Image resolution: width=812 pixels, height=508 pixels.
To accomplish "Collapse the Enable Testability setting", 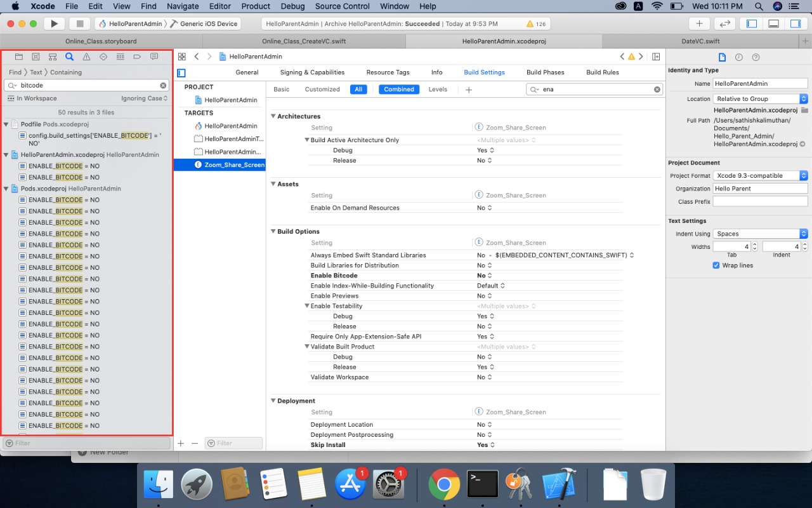I will point(307,306).
